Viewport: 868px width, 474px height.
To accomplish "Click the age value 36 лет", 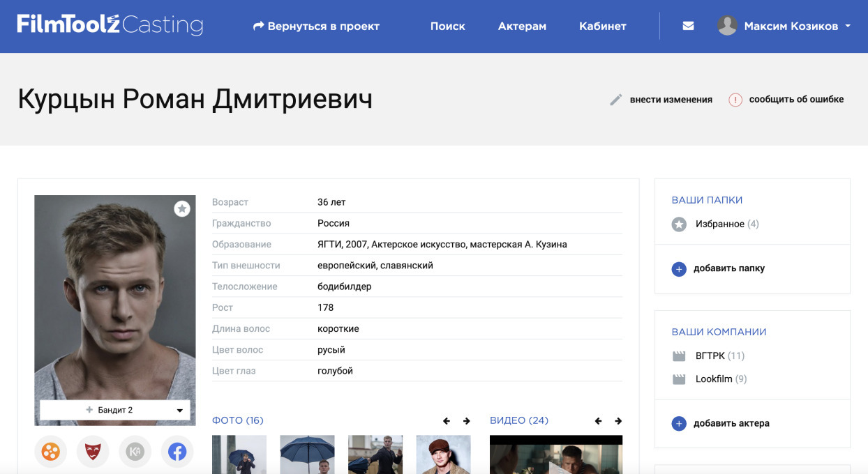I will tap(331, 202).
